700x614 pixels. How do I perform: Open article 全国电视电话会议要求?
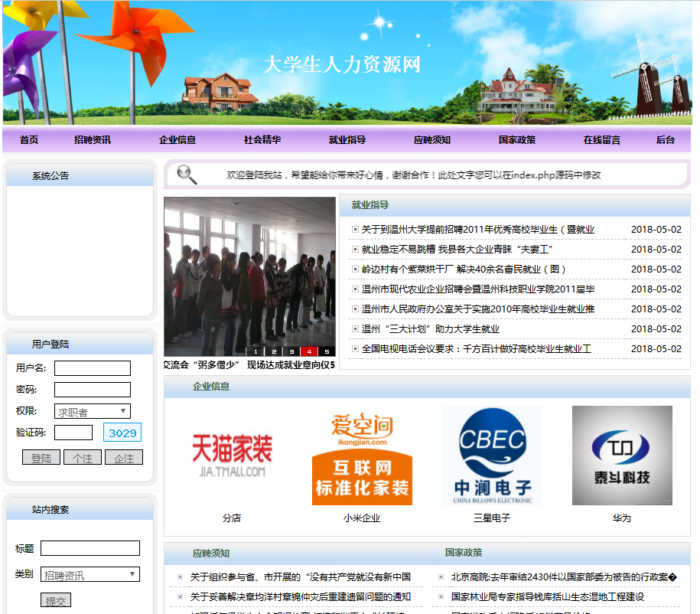click(x=477, y=348)
